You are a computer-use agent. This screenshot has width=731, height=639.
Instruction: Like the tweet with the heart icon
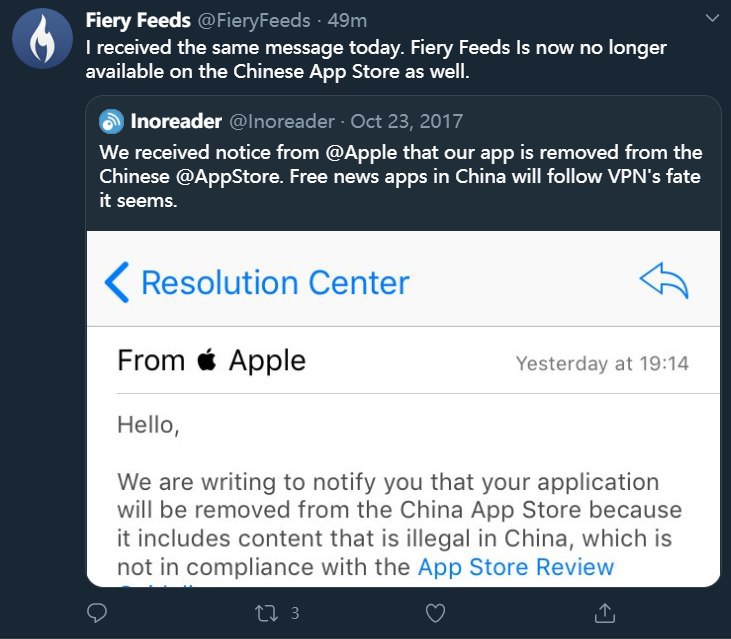[x=434, y=611]
